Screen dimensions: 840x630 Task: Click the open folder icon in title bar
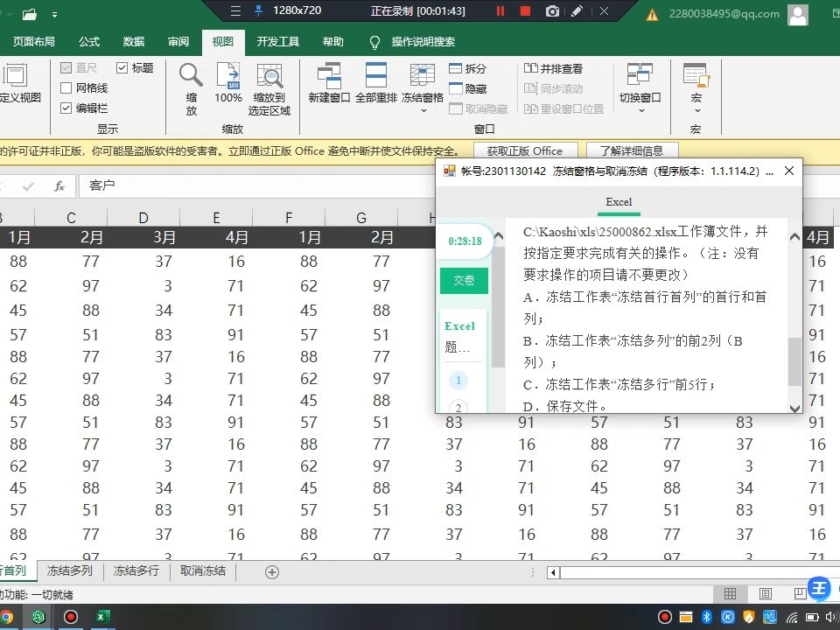(x=30, y=15)
